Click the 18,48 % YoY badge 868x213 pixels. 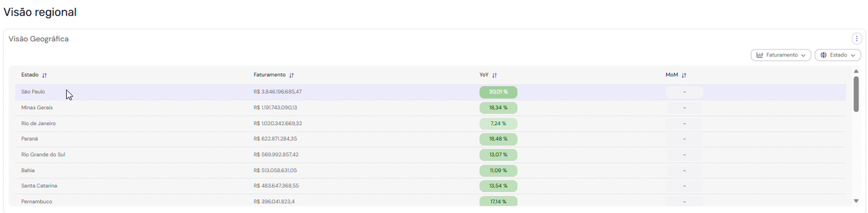498,139
